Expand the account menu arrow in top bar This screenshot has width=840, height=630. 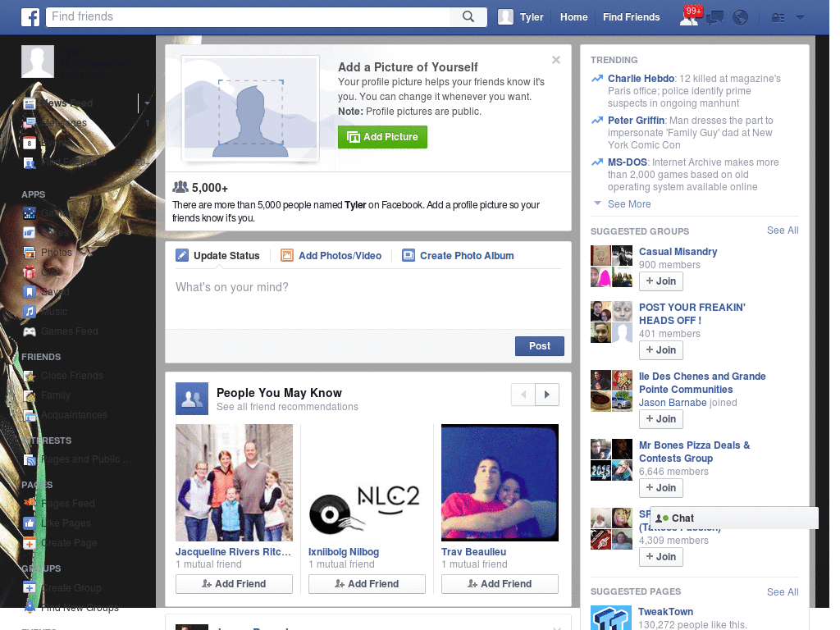(801, 18)
